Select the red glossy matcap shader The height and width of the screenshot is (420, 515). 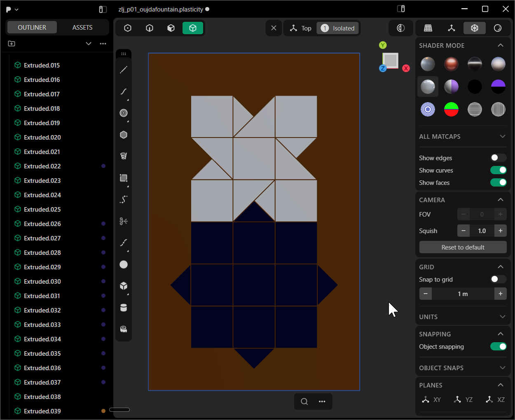[451, 64]
